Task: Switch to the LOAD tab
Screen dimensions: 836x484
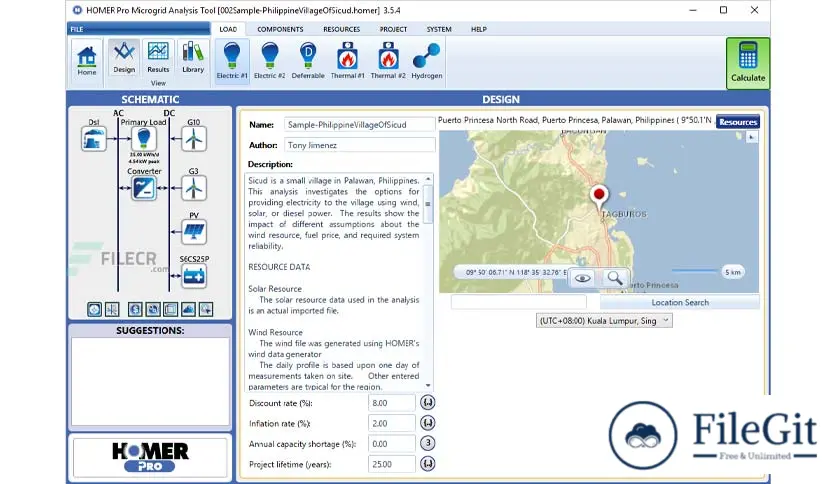Action: coord(228,29)
